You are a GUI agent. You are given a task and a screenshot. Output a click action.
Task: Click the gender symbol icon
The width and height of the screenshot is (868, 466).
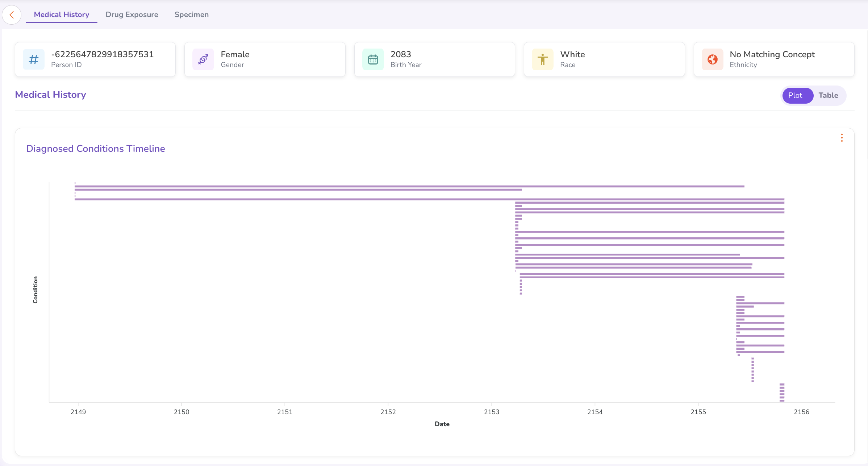coord(203,59)
